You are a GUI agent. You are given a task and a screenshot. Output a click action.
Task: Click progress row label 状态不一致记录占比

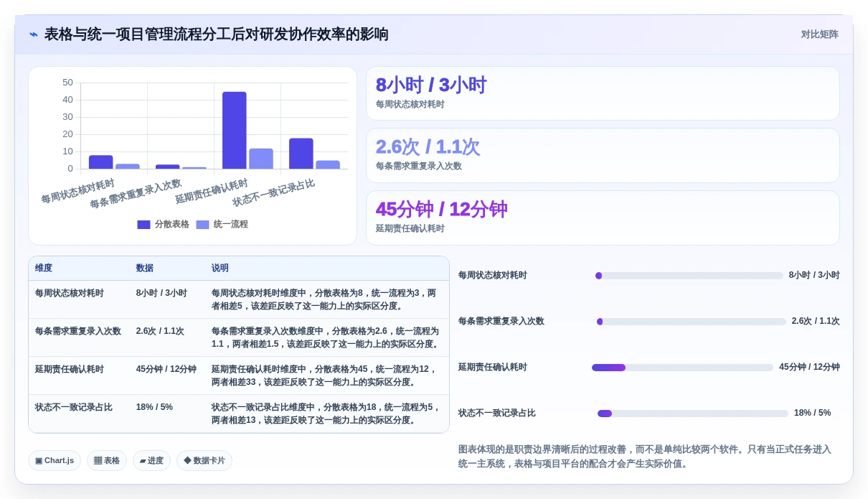click(x=497, y=413)
